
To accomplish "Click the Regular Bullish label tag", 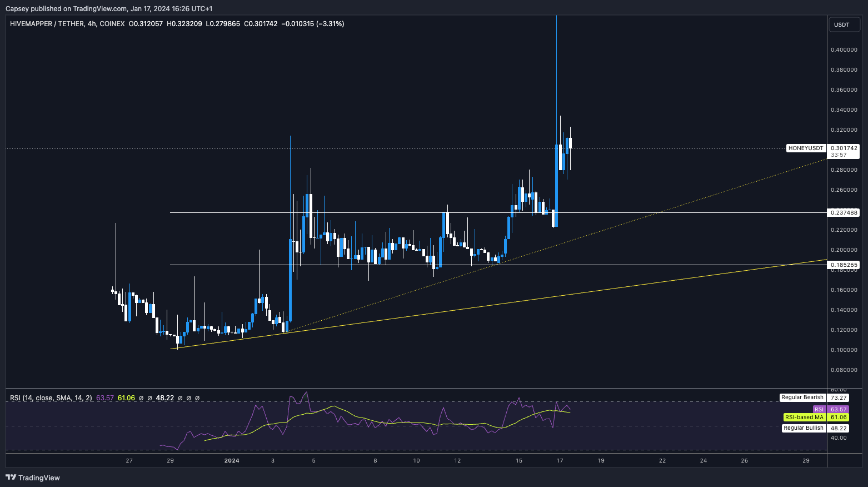I will tap(803, 428).
